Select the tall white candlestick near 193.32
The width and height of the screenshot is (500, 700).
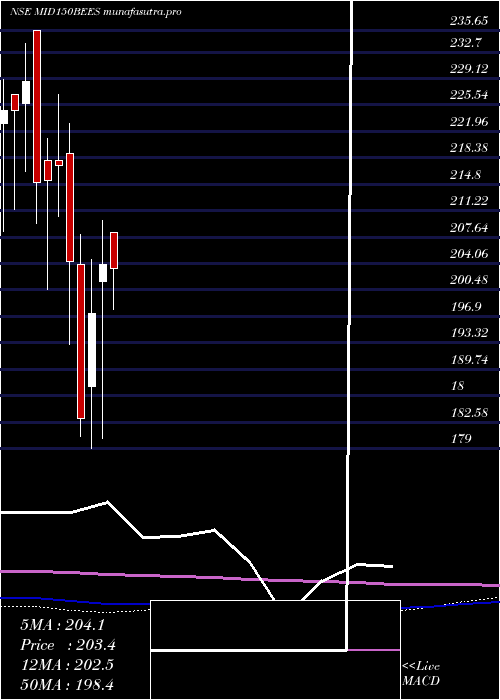pyautogui.click(x=92, y=350)
